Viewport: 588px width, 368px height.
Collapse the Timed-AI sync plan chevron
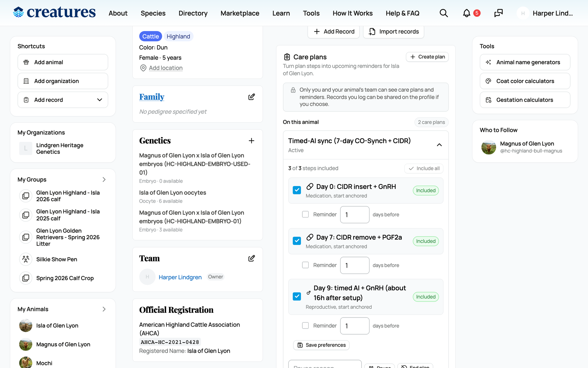439,145
